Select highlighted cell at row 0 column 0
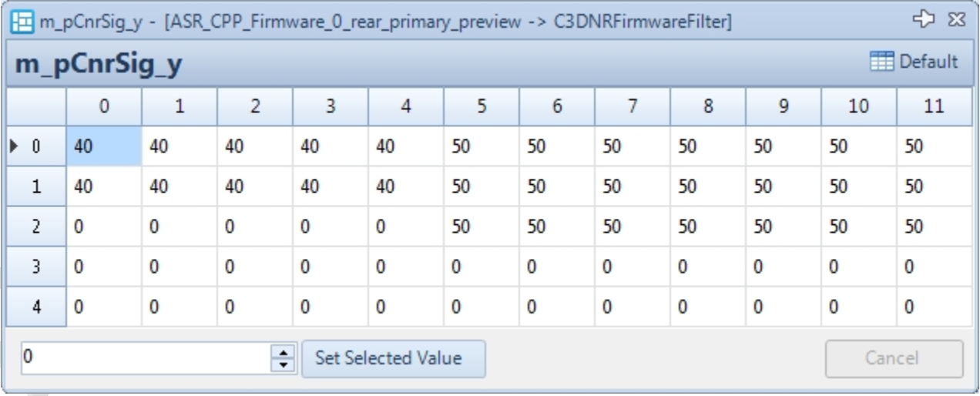The image size is (980, 396). [x=103, y=146]
